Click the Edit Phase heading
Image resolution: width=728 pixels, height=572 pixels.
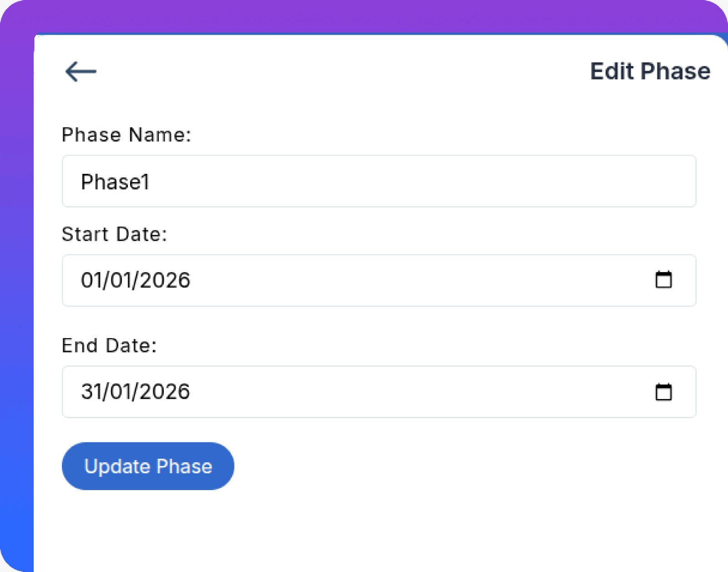click(x=650, y=71)
